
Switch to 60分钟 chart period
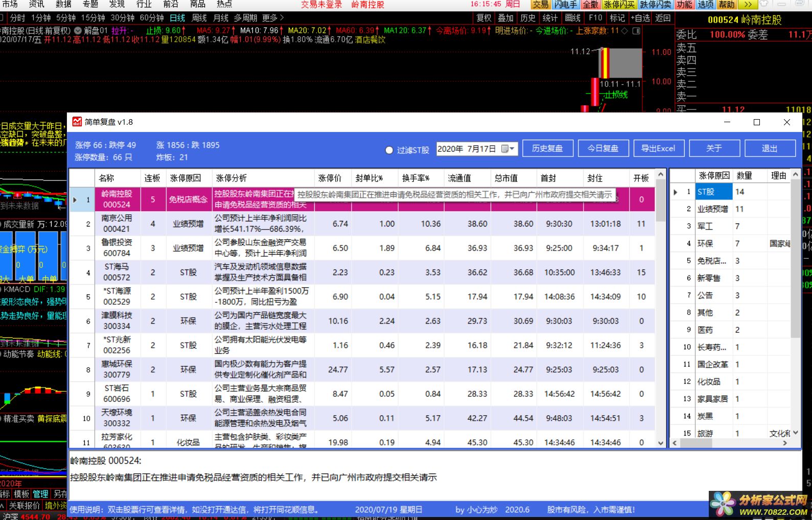pos(152,18)
